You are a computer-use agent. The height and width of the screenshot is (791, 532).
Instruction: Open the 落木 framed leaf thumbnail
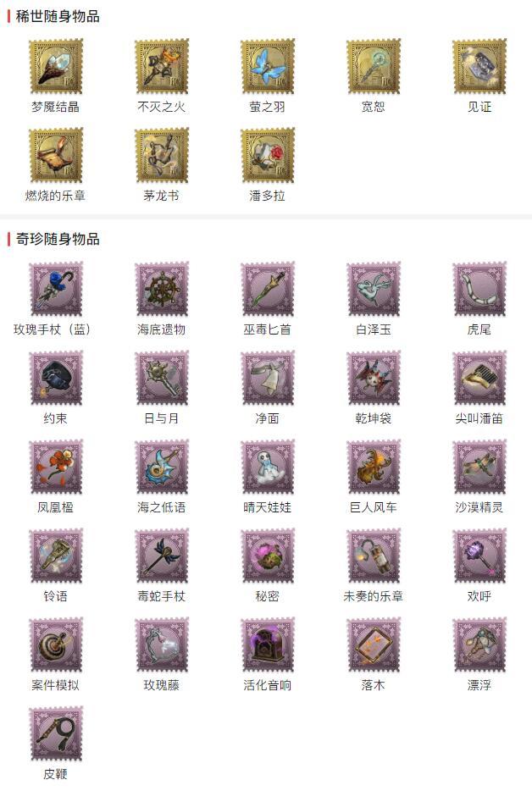coord(374,645)
